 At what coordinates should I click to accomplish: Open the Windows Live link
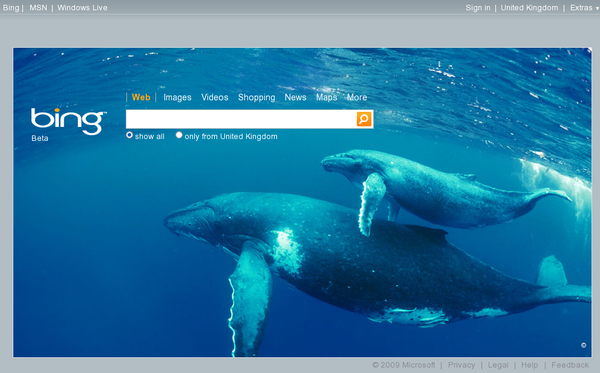point(82,8)
